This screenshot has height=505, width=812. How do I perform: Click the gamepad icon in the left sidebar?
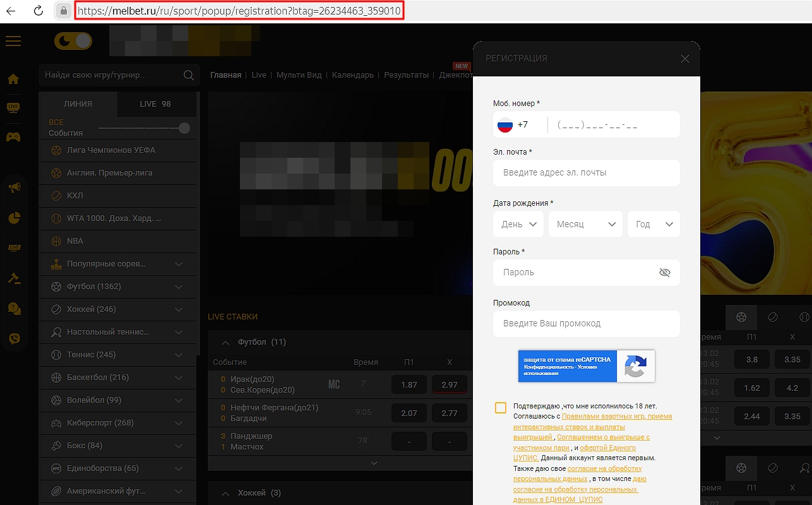pos(13,136)
